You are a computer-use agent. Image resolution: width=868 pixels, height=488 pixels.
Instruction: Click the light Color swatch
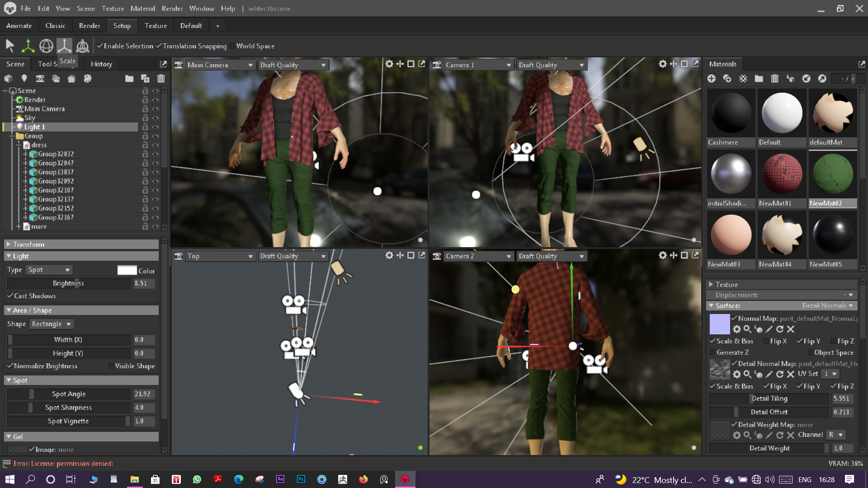coord(127,270)
